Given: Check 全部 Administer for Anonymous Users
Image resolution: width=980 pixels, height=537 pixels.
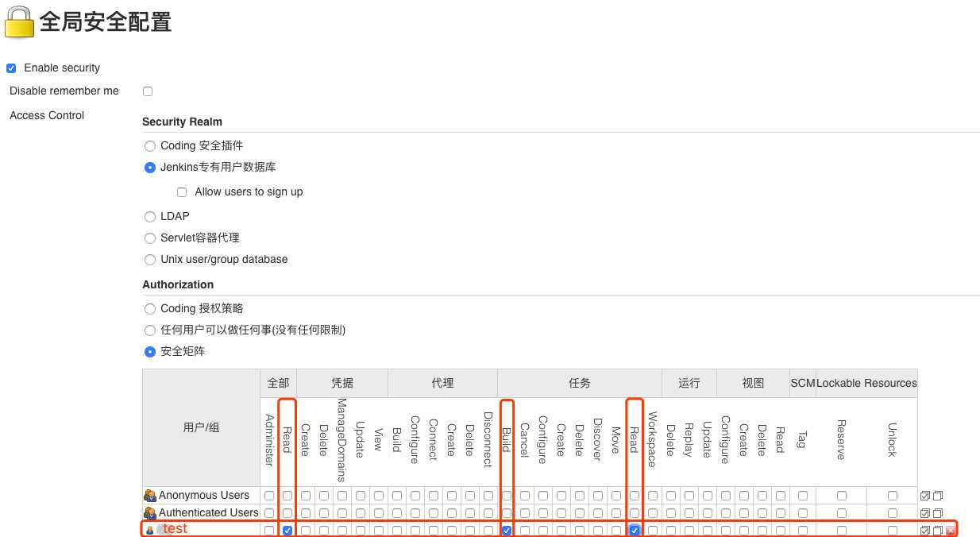Looking at the screenshot, I should tap(269, 496).
